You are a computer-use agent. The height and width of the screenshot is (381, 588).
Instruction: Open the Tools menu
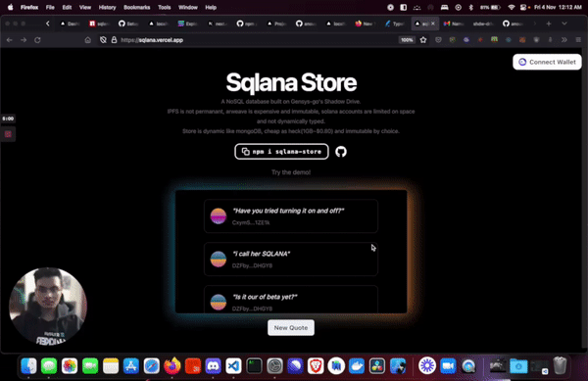165,7
